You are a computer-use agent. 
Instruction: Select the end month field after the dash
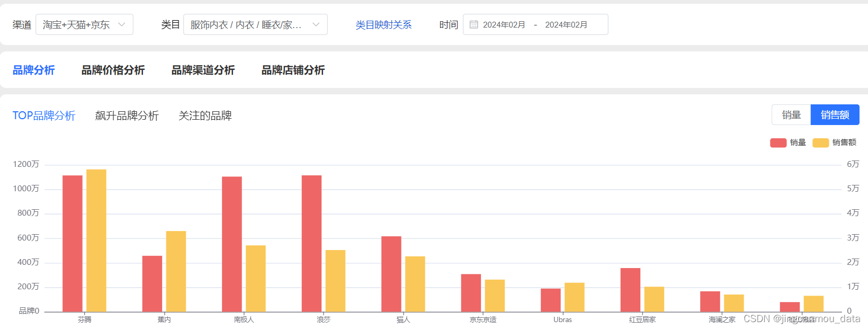[x=566, y=25]
